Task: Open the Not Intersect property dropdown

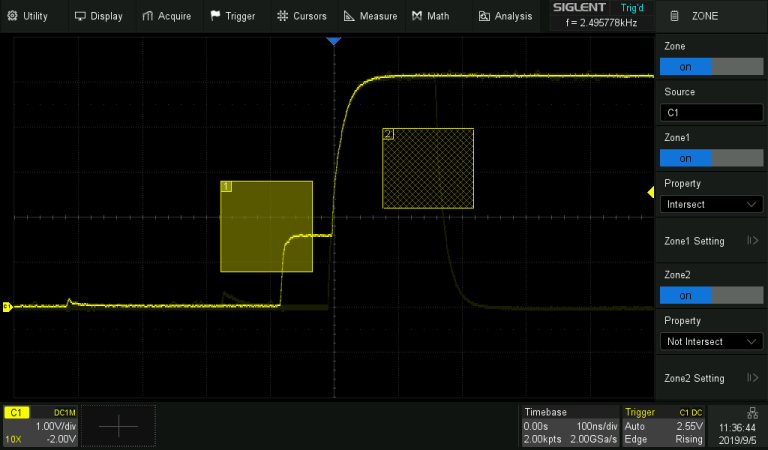Action: click(x=711, y=341)
